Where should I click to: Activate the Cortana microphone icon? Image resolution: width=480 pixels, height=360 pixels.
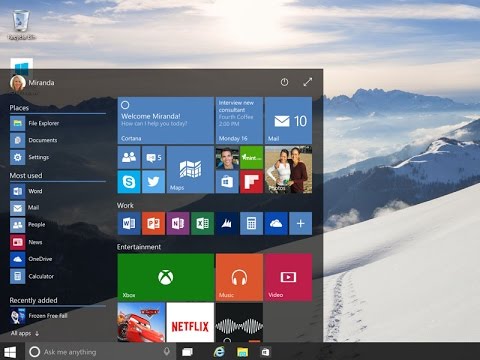pyautogui.click(x=167, y=351)
